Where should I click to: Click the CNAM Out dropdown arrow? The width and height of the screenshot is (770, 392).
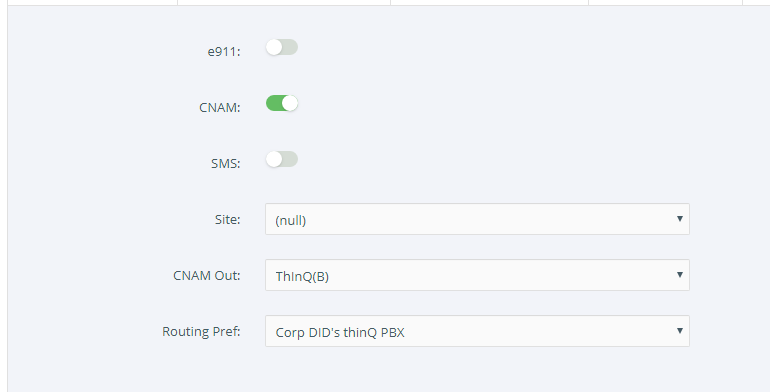pyautogui.click(x=680, y=275)
